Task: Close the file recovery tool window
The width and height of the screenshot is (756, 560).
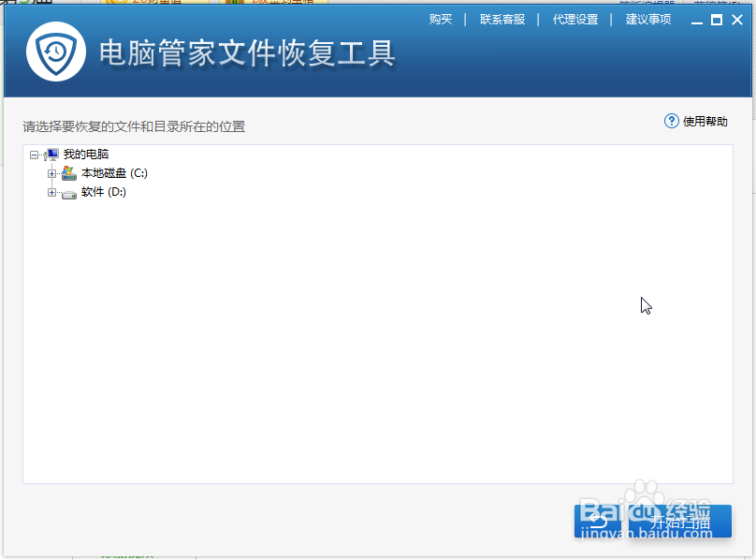Action: (737, 20)
